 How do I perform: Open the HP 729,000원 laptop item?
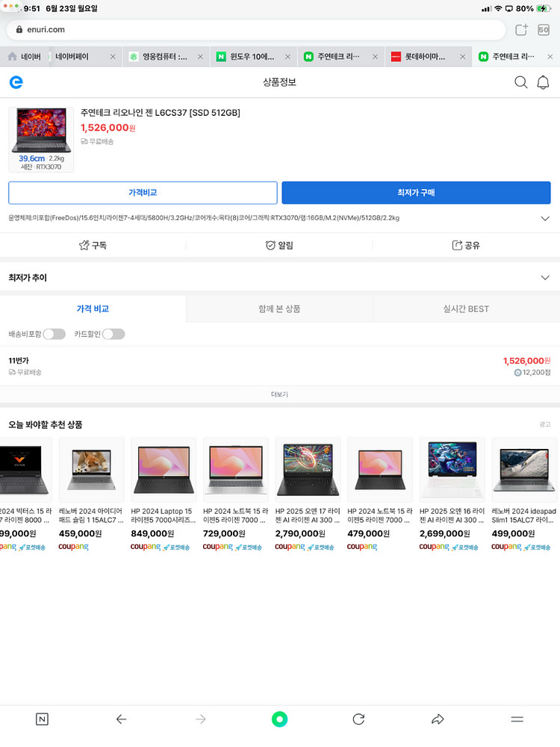coord(236,494)
